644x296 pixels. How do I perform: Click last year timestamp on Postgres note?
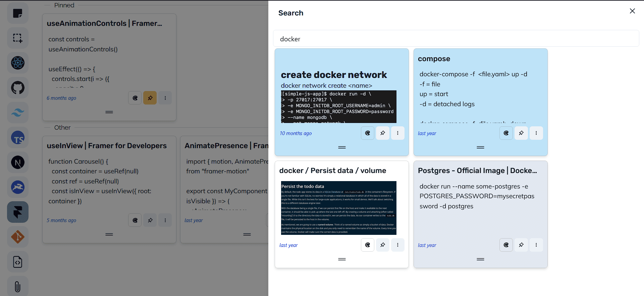[x=427, y=245]
